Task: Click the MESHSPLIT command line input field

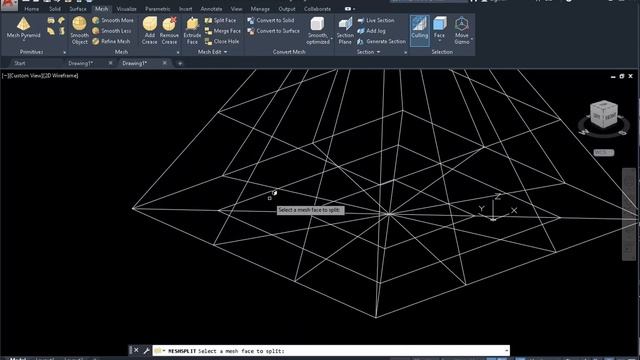Action: [x=331, y=351]
